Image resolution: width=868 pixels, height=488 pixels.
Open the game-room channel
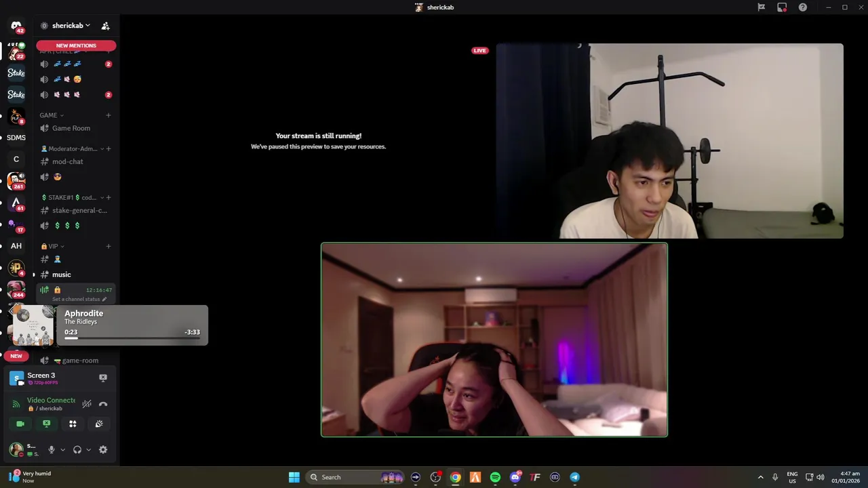click(x=75, y=361)
